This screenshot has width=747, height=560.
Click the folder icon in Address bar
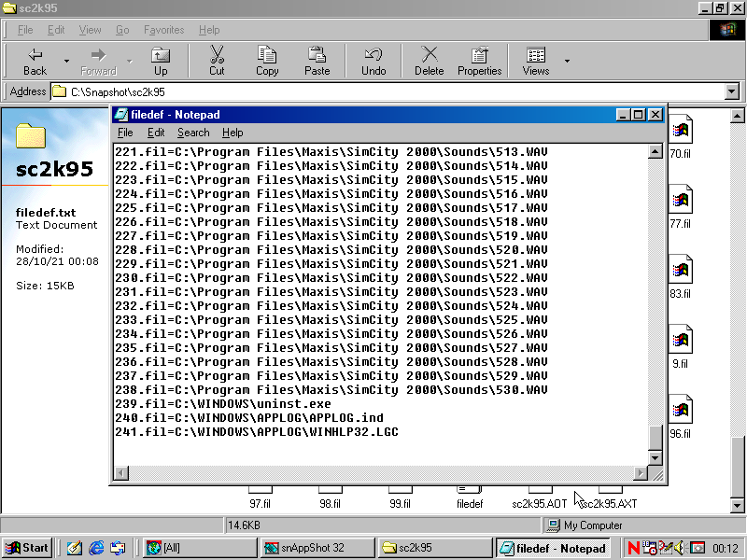(60, 91)
